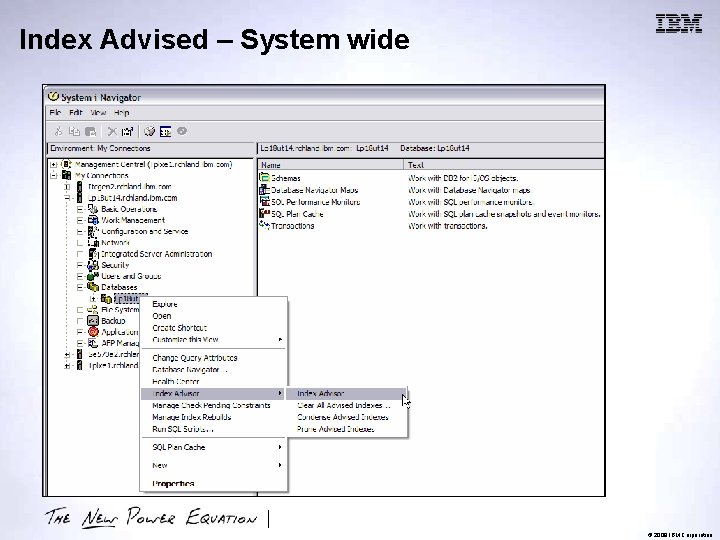Open the View menu
Screen dimensions: 720x540
[x=98, y=112]
